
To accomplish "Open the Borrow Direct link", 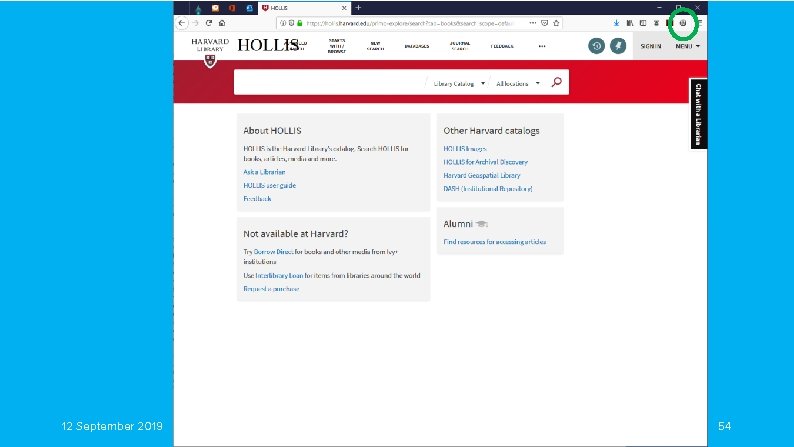I will [273, 252].
